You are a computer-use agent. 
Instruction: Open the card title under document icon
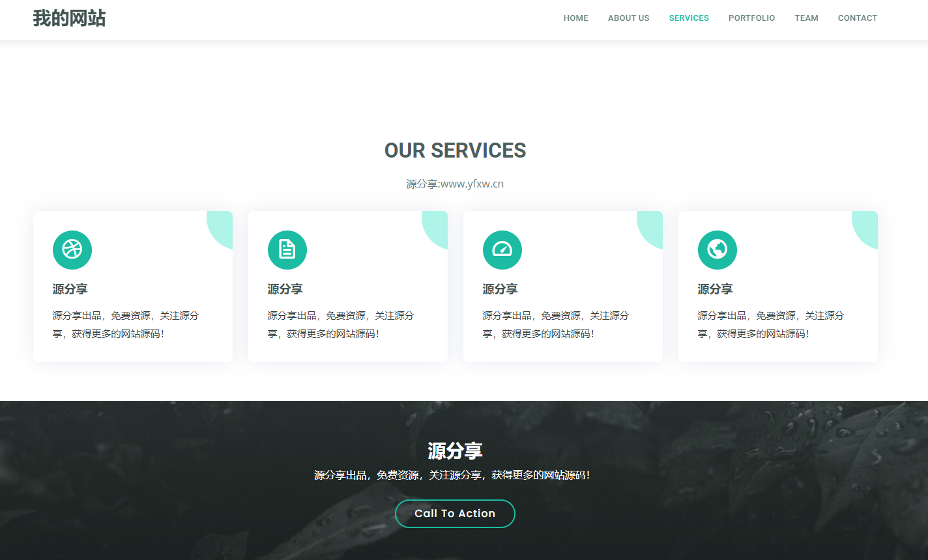285,289
